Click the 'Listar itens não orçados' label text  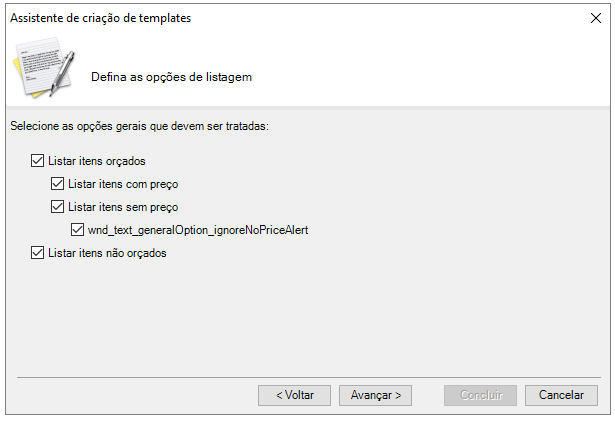pyautogui.click(x=107, y=253)
